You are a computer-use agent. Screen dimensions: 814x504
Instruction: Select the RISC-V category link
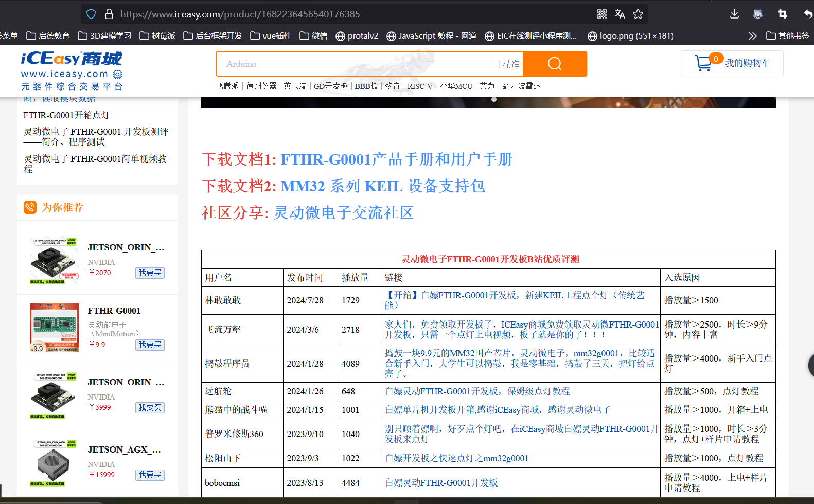coord(420,86)
